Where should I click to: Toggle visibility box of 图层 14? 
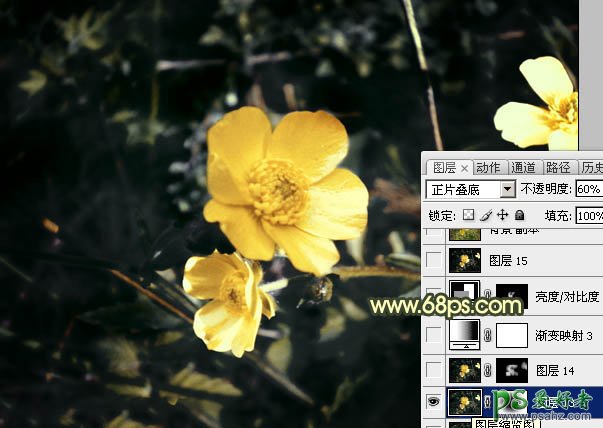pos(432,370)
